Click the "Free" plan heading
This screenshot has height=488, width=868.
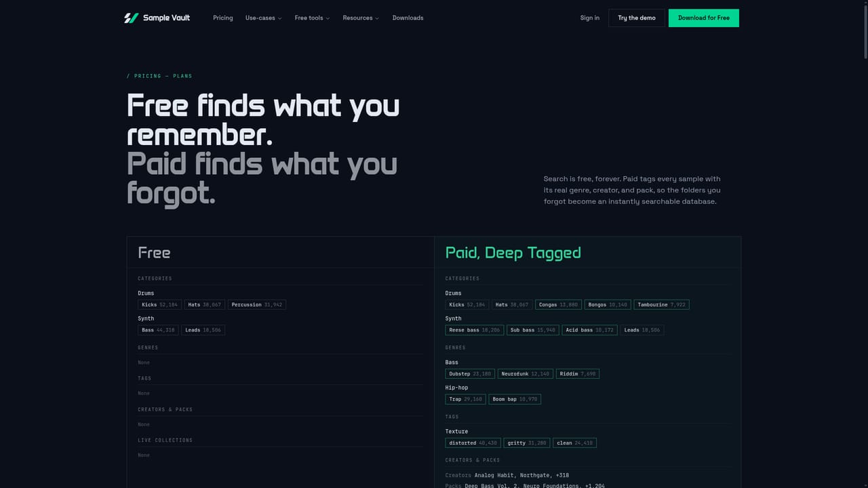pos(154,253)
